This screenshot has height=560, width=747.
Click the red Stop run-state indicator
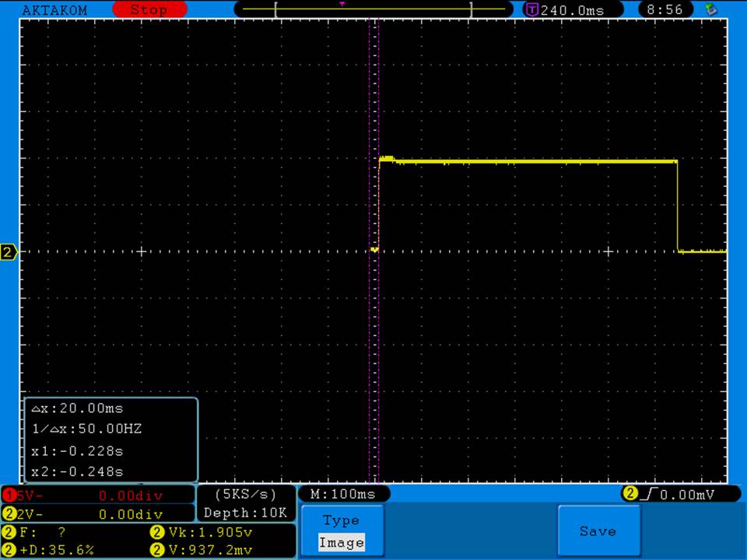pos(149,10)
